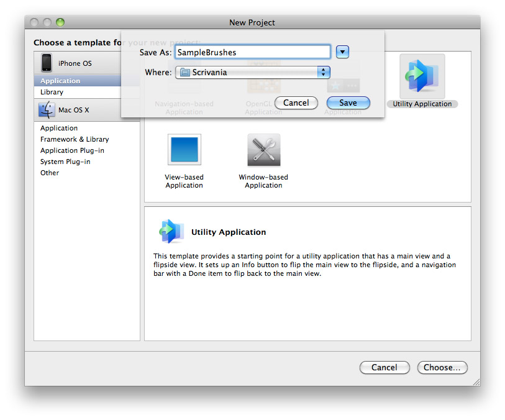Screen dimensions: 505x420
Task: Select the Window-based Application template icon
Action: tap(263, 150)
